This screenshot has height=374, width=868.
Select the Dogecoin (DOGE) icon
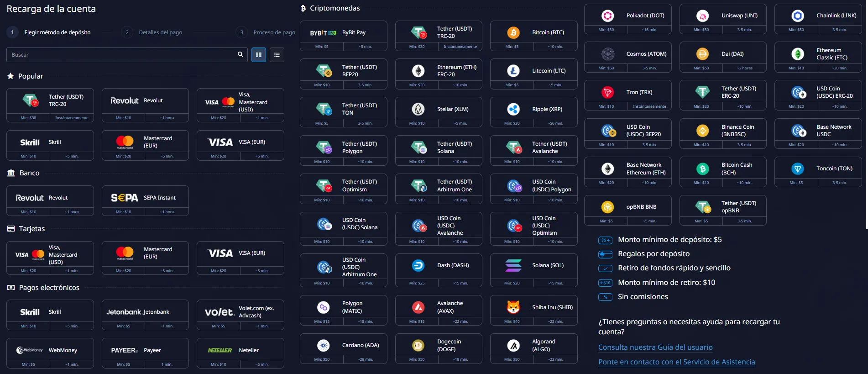tap(418, 346)
